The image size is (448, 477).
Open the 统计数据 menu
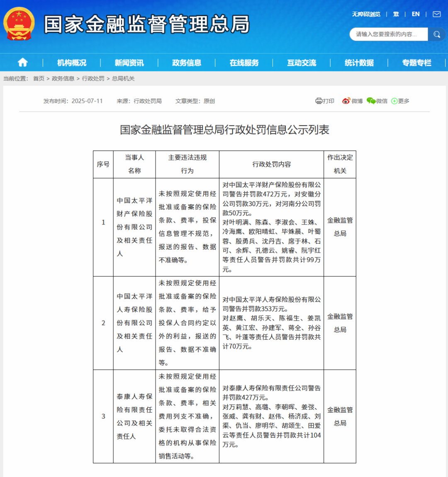pos(359,63)
